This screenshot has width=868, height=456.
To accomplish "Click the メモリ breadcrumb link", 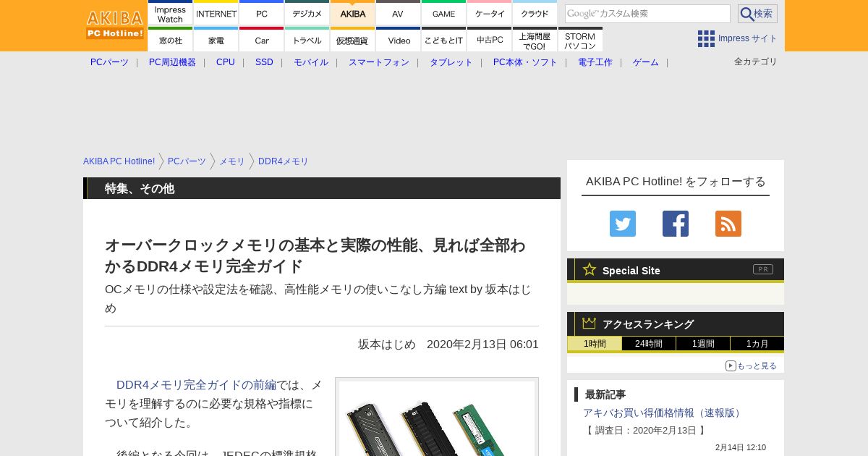I will 232,161.
